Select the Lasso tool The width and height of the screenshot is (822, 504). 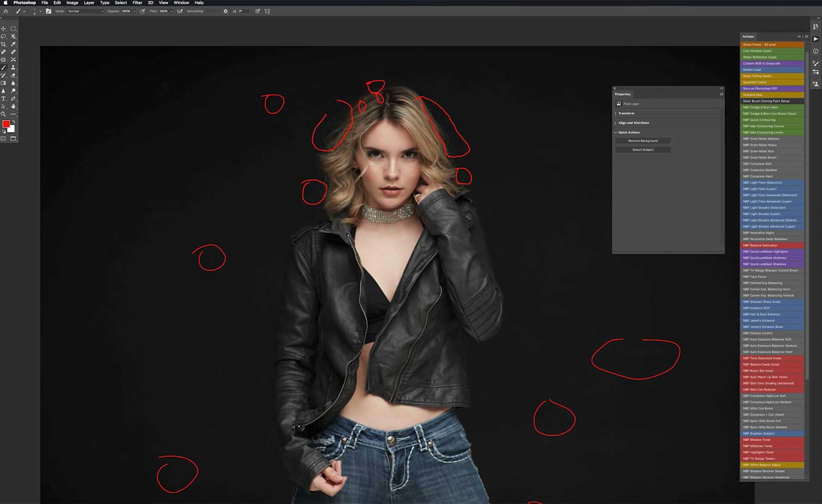(3, 36)
